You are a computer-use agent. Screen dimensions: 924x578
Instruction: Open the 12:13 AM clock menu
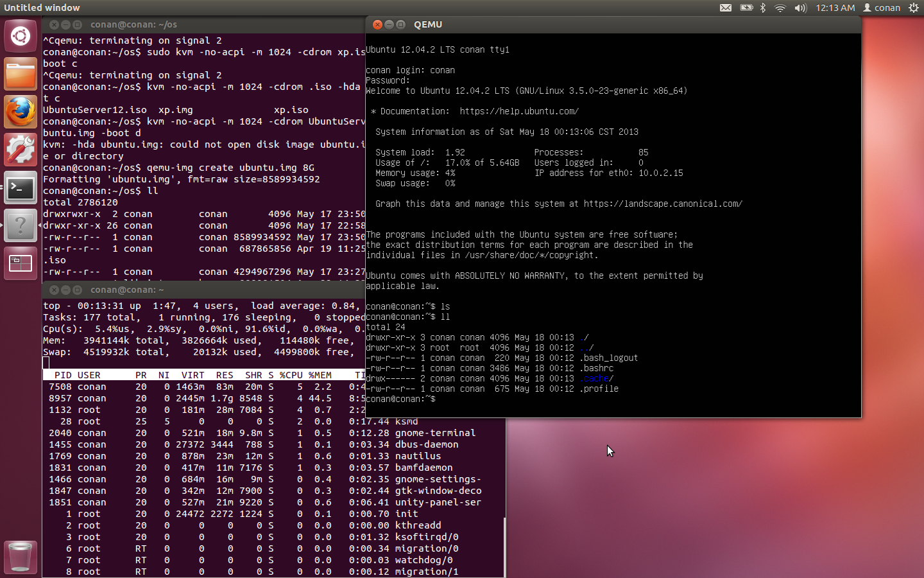point(835,8)
